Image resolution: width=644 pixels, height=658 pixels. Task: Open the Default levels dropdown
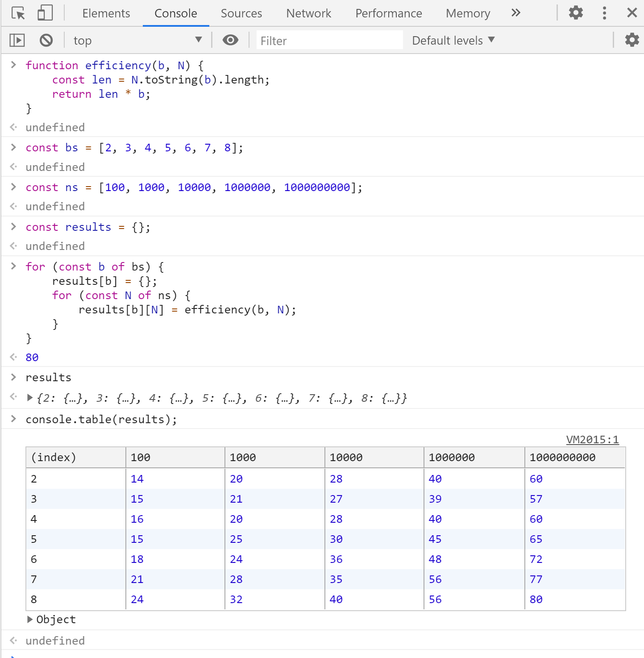[x=453, y=41]
